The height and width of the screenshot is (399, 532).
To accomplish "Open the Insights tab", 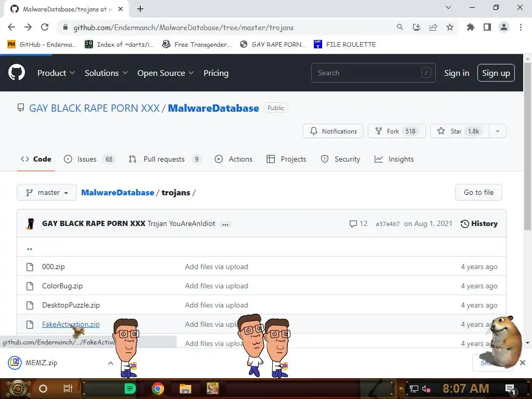I will click(394, 159).
